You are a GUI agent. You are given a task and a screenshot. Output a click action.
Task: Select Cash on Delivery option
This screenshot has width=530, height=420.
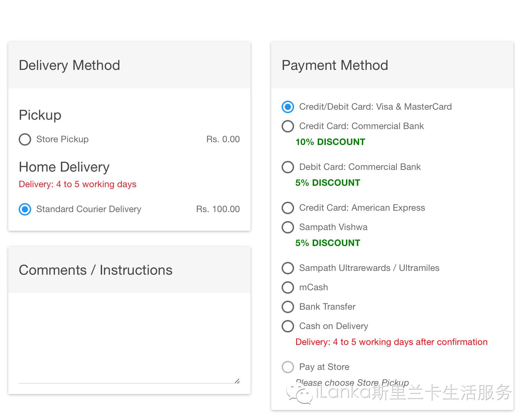tap(288, 326)
